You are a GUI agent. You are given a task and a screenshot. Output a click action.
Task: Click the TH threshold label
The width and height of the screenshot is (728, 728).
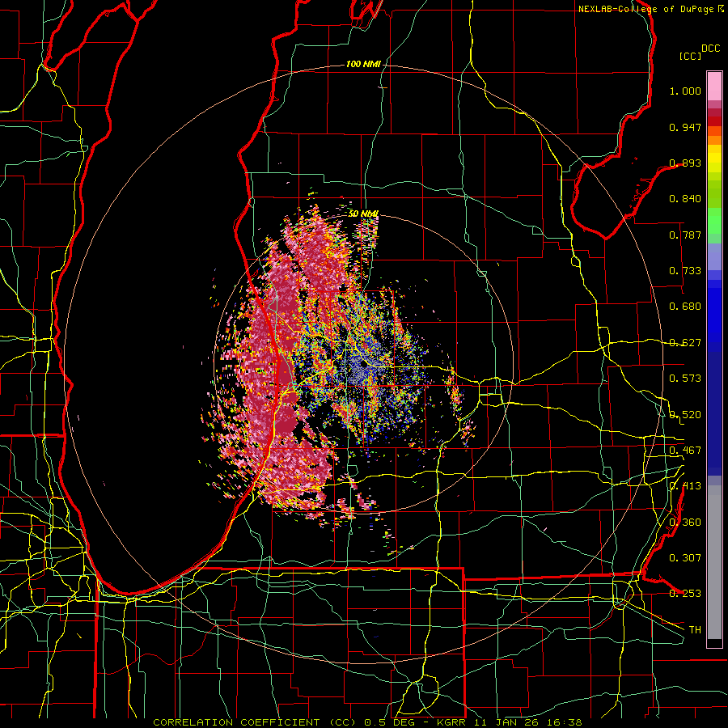(695, 630)
